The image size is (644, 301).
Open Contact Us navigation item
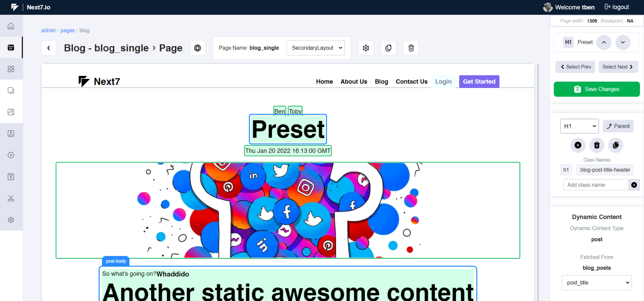[411, 82]
